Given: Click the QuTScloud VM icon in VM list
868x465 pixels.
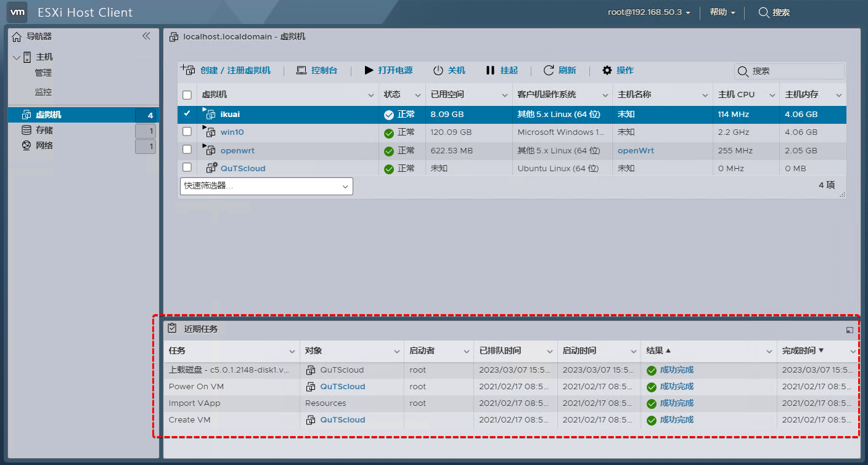Looking at the screenshot, I should pyautogui.click(x=211, y=168).
